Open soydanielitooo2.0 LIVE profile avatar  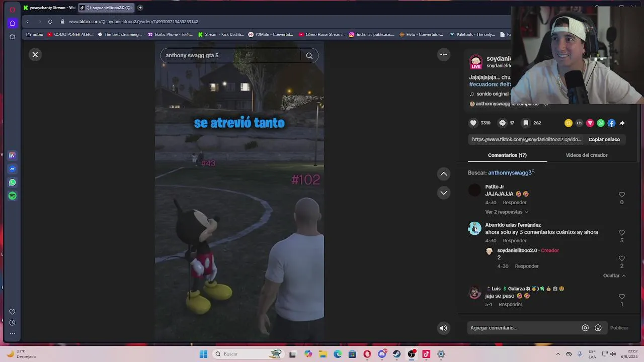point(475,62)
